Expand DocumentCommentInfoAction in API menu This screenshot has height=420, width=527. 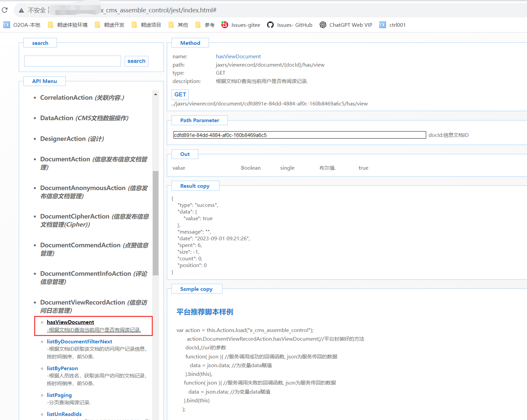pos(93,278)
